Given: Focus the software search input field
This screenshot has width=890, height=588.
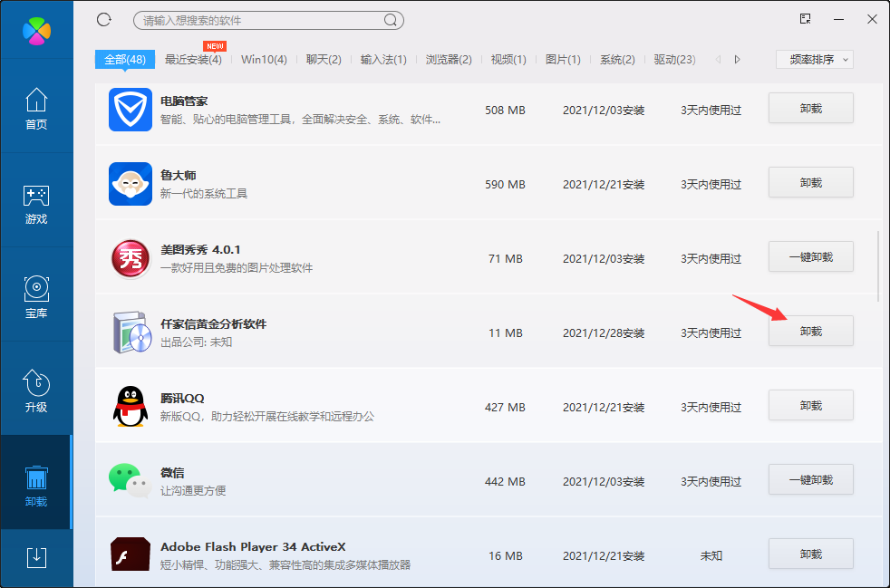Looking at the screenshot, I should pos(258,20).
